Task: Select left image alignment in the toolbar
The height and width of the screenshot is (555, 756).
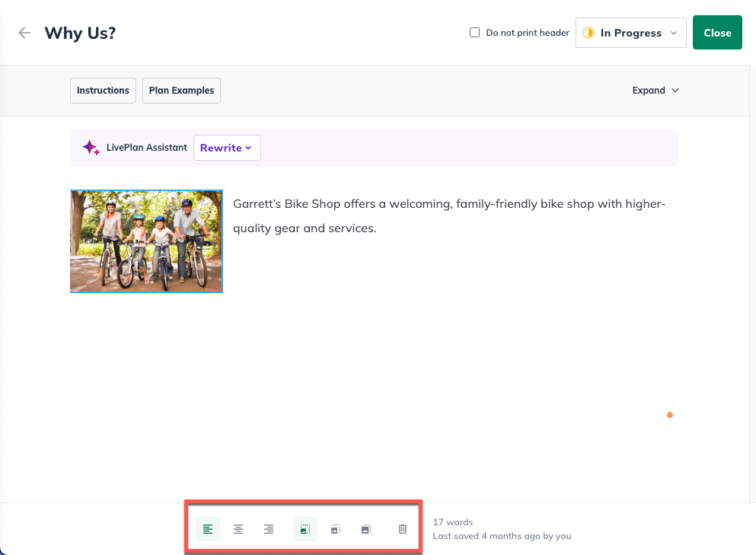Action: pos(208,529)
